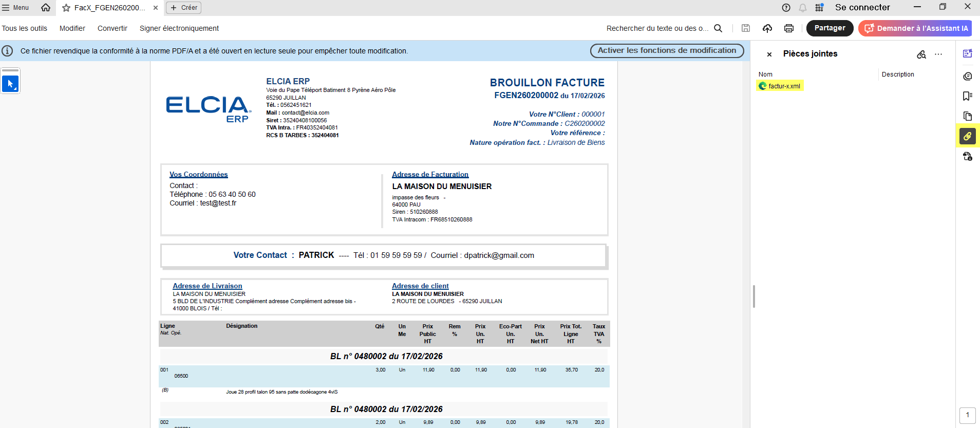Click the attachments panel resize handle

(753, 296)
